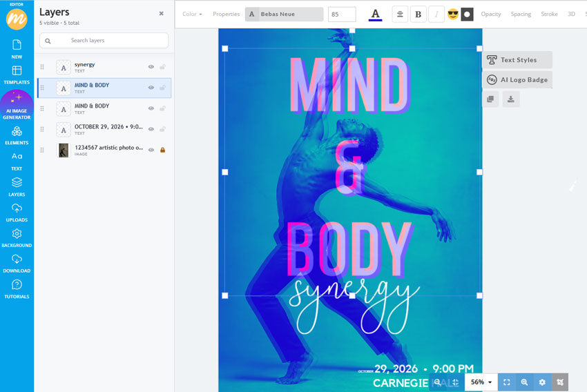Image resolution: width=587 pixels, height=392 pixels.
Task: Lock the OCTOBER 29, 2026 layer
Action: click(x=162, y=129)
